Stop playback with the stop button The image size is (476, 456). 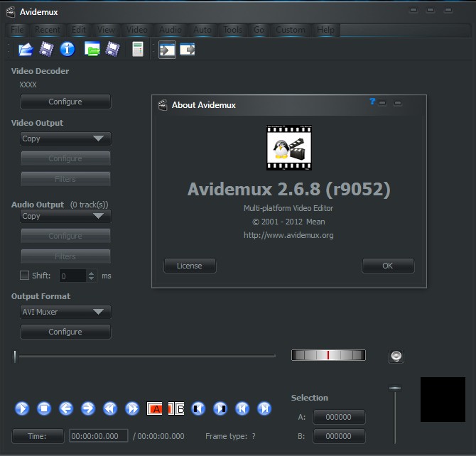click(44, 408)
